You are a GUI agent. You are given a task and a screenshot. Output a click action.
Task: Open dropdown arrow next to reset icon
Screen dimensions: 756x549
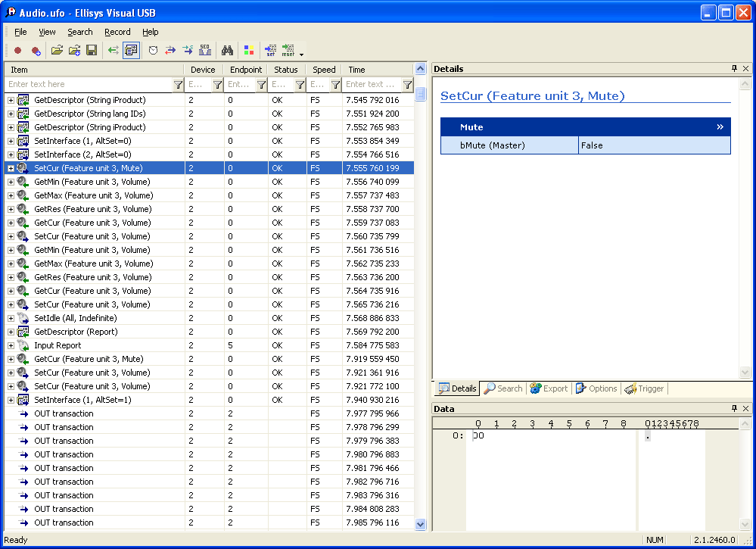click(x=301, y=55)
